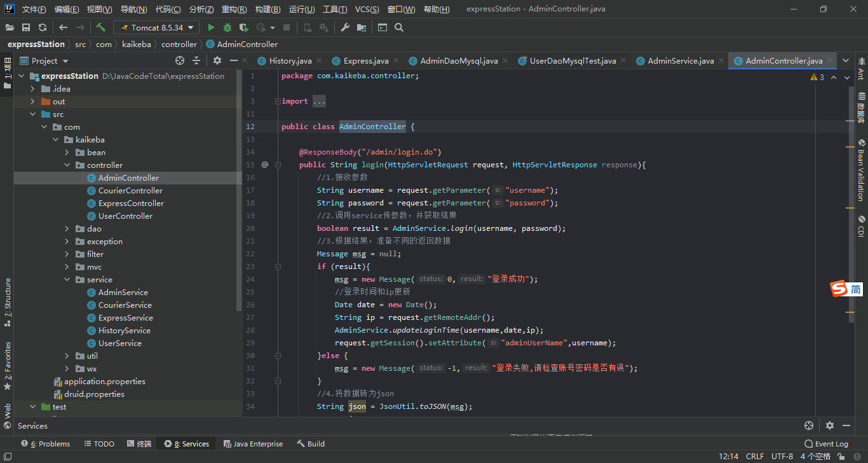Start debugging with the green bug icon

[x=227, y=27]
